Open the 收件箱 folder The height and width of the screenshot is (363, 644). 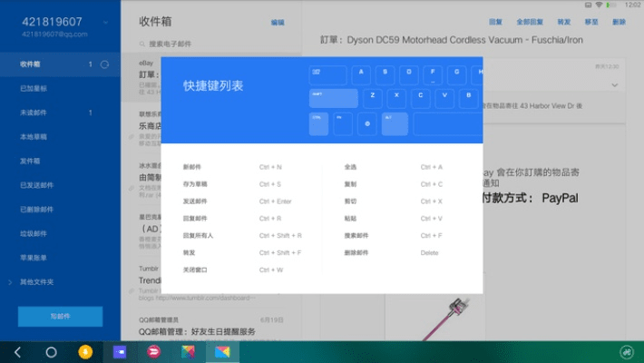(x=60, y=64)
